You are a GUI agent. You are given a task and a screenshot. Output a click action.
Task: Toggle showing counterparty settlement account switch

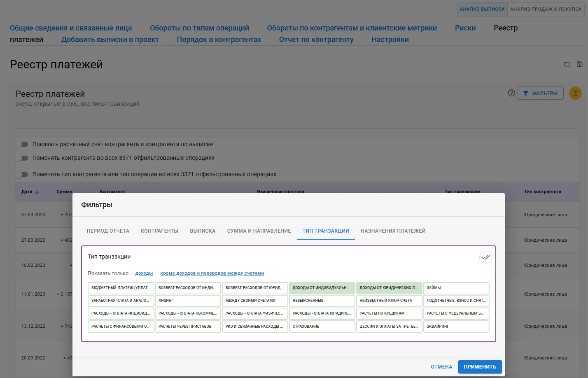coord(21,145)
